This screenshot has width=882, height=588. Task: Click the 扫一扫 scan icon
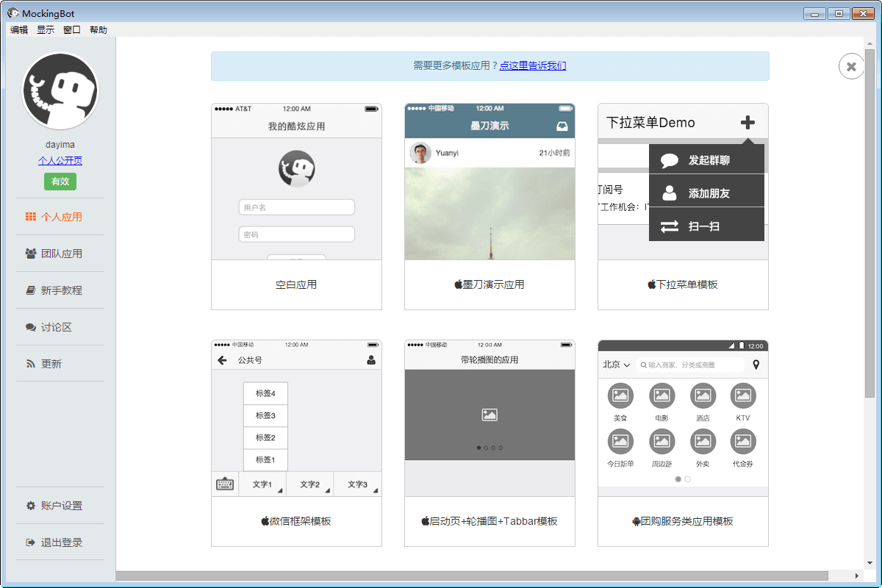click(670, 226)
